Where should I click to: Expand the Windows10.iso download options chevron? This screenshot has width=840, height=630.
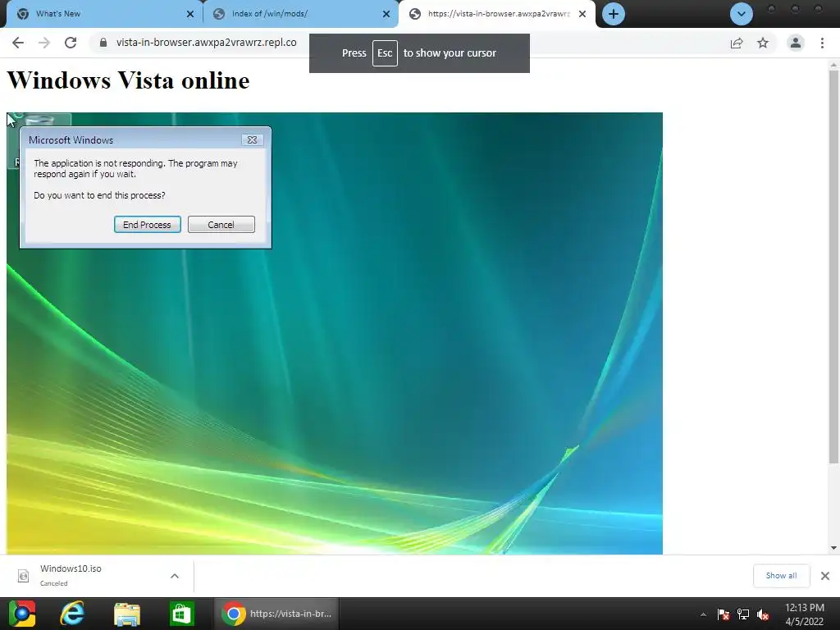click(175, 576)
